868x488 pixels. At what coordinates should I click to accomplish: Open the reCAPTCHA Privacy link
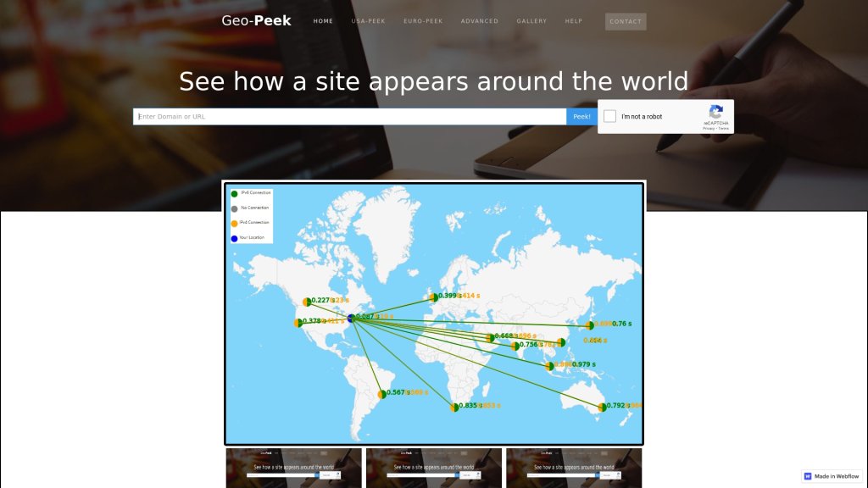[709, 129]
